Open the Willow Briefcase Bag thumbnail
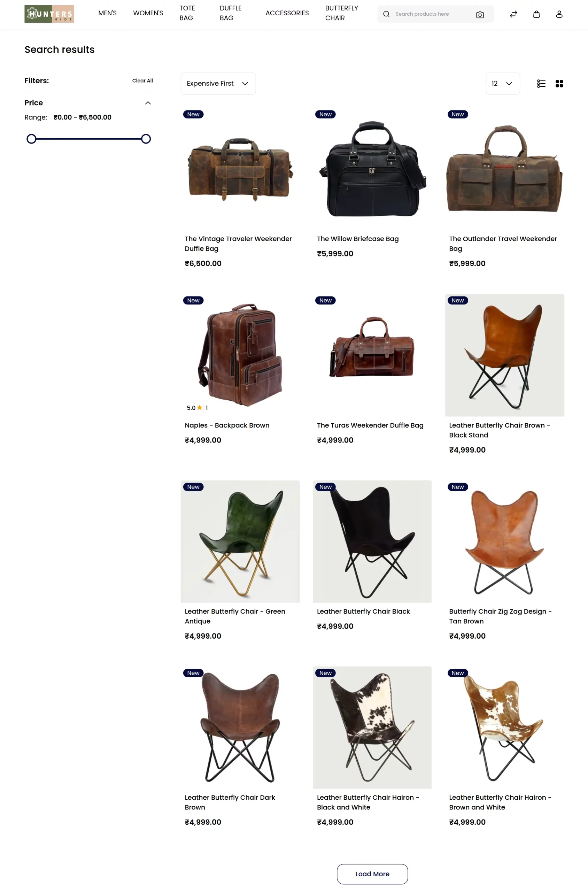588x892 pixels. point(372,168)
